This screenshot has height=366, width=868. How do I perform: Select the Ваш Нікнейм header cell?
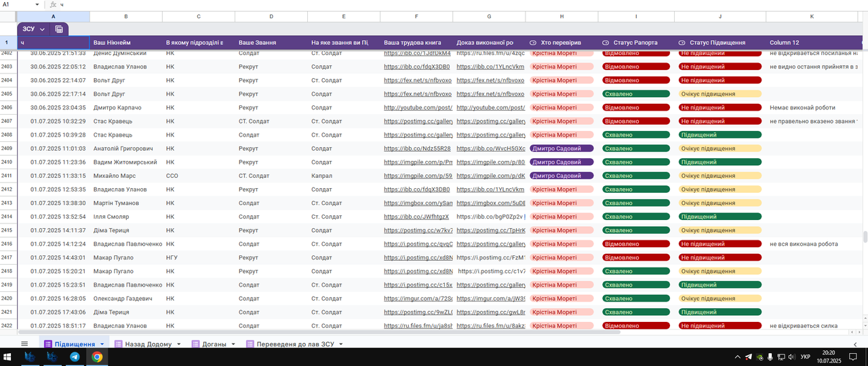click(x=125, y=43)
